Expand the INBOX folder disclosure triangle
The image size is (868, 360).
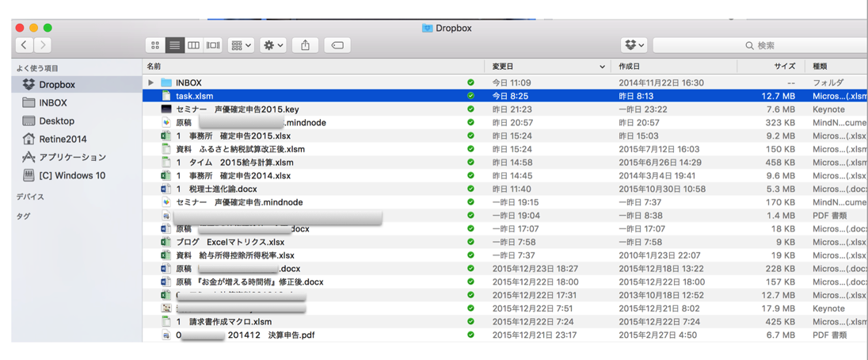coord(150,82)
